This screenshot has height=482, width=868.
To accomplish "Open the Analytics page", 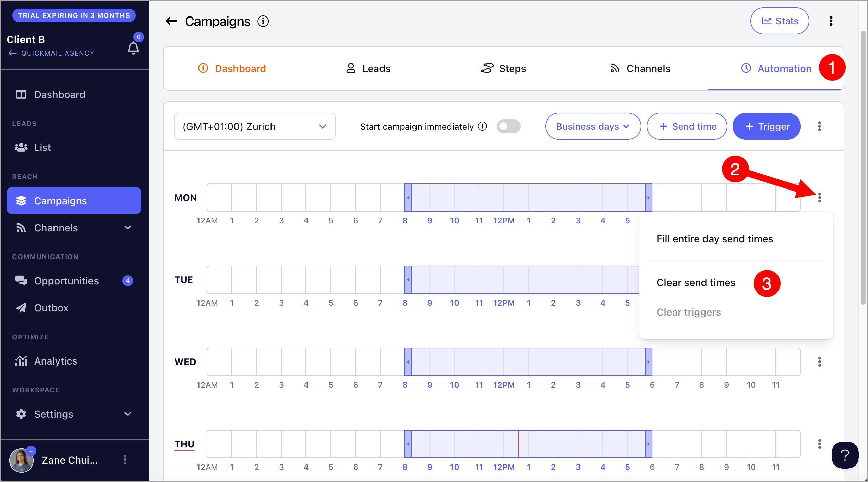I will (74, 361).
